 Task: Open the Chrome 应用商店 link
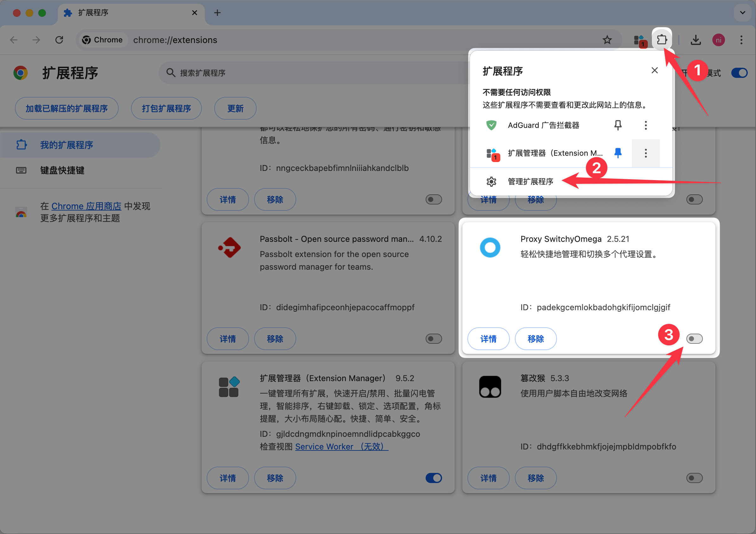coord(86,206)
